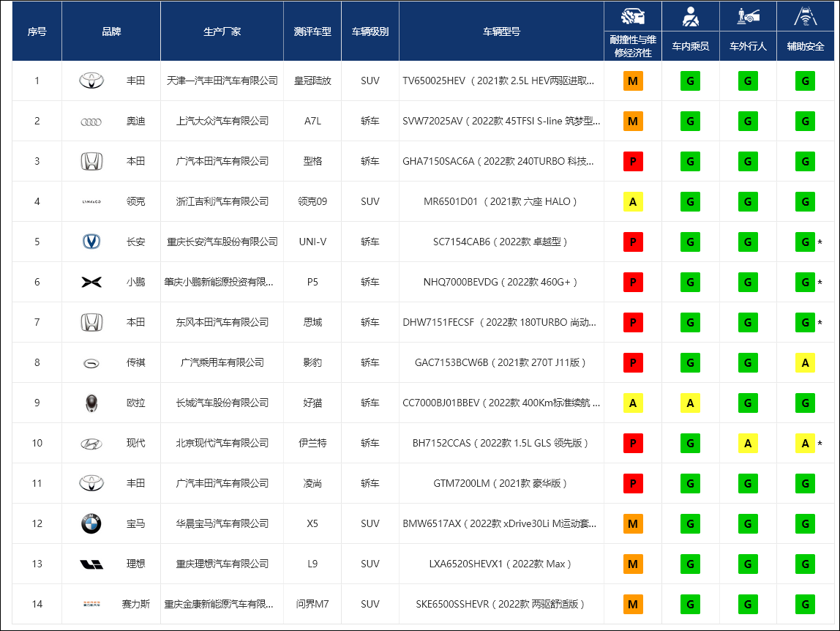Click the XPeng logo in row 6
The image size is (840, 631).
pyautogui.click(x=91, y=282)
